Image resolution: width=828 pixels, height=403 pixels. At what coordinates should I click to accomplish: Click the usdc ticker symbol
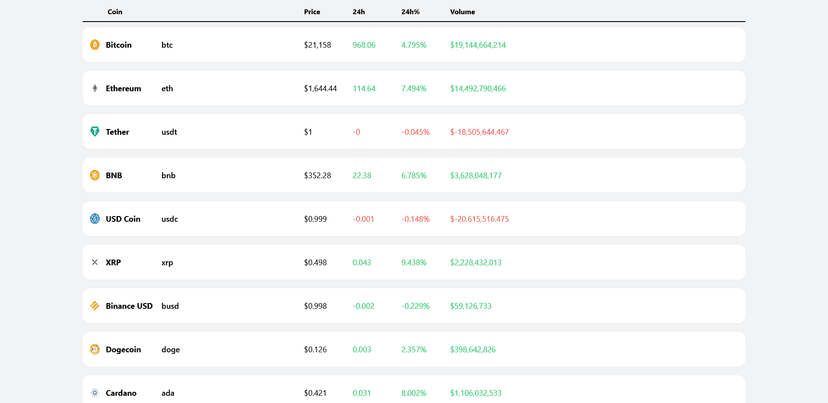[x=170, y=219]
